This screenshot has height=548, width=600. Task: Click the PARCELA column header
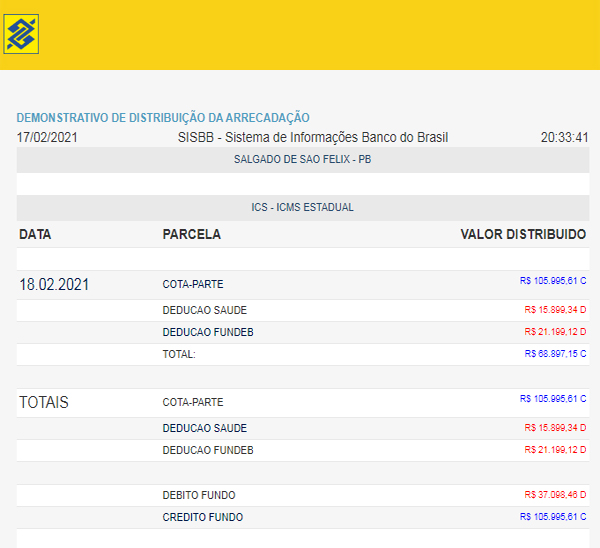pyautogui.click(x=192, y=234)
